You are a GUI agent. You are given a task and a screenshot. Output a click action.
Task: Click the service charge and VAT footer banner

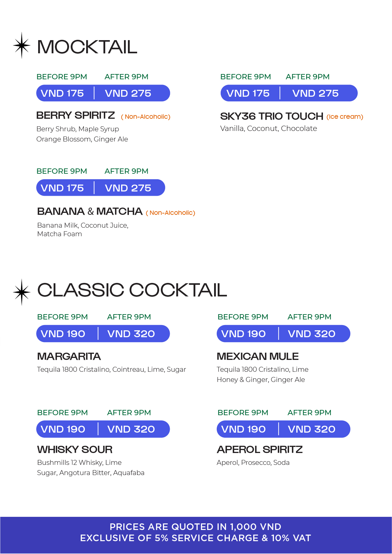tap(196, 533)
